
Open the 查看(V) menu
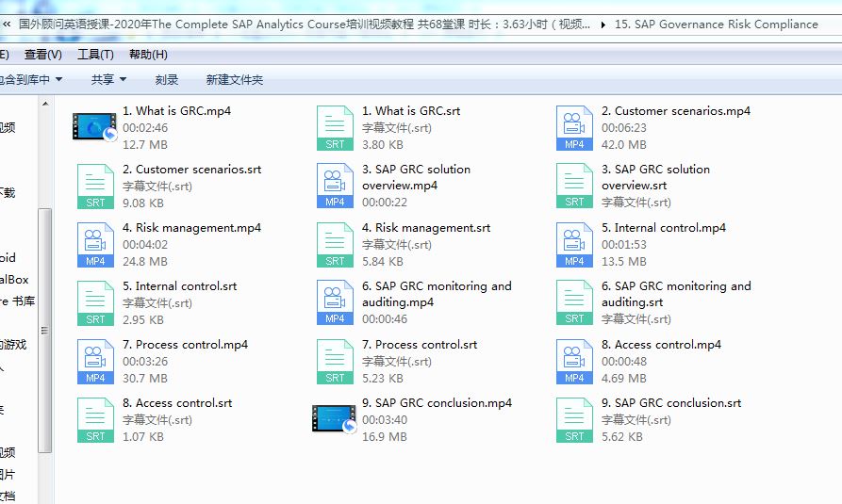(43, 55)
